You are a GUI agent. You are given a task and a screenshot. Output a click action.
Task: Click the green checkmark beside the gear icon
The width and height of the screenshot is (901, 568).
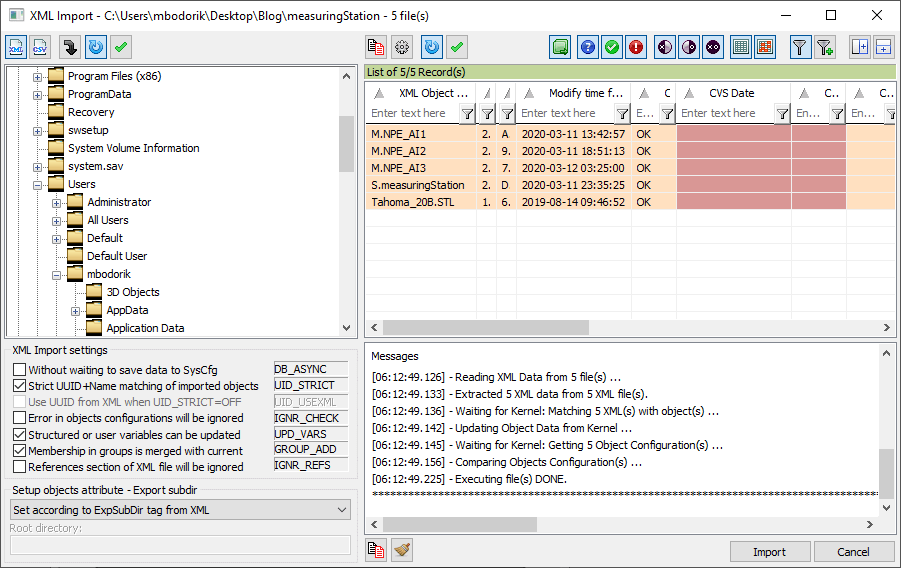point(457,47)
